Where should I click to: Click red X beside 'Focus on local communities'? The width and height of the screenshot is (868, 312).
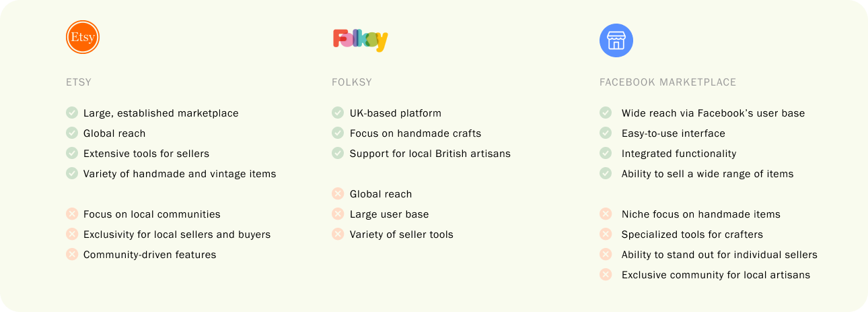pos(72,214)
